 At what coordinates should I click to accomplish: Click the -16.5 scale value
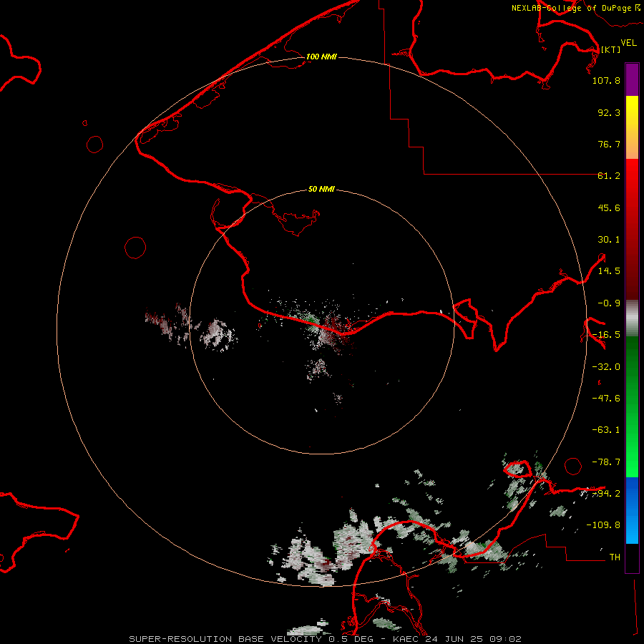606,335
